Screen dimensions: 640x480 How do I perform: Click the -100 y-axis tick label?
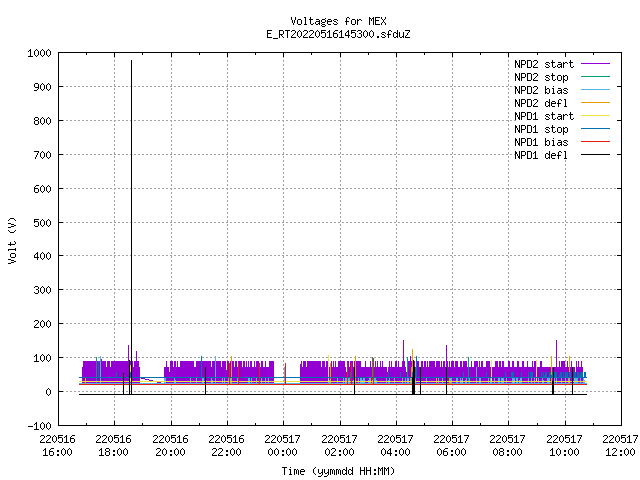(40, 426)
